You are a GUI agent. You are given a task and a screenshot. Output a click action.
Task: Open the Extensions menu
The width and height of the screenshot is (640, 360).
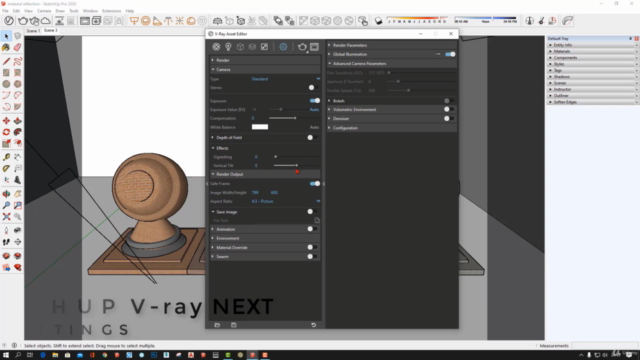pyautogui.click(x=111, y=11)
